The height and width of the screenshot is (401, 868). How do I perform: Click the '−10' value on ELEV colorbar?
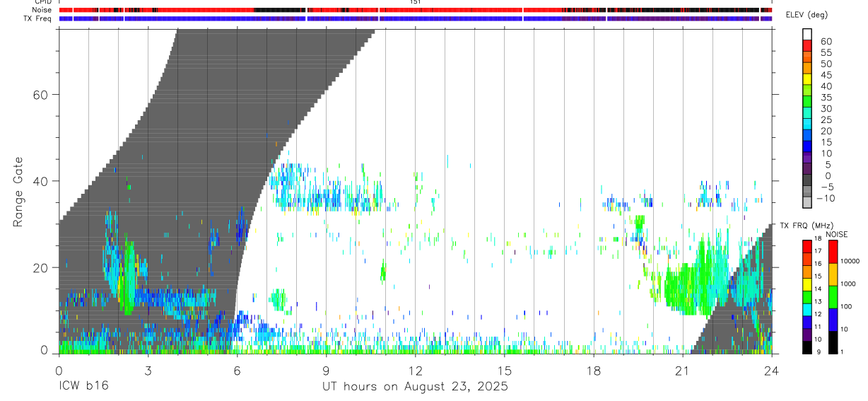(x=826, y=198)
